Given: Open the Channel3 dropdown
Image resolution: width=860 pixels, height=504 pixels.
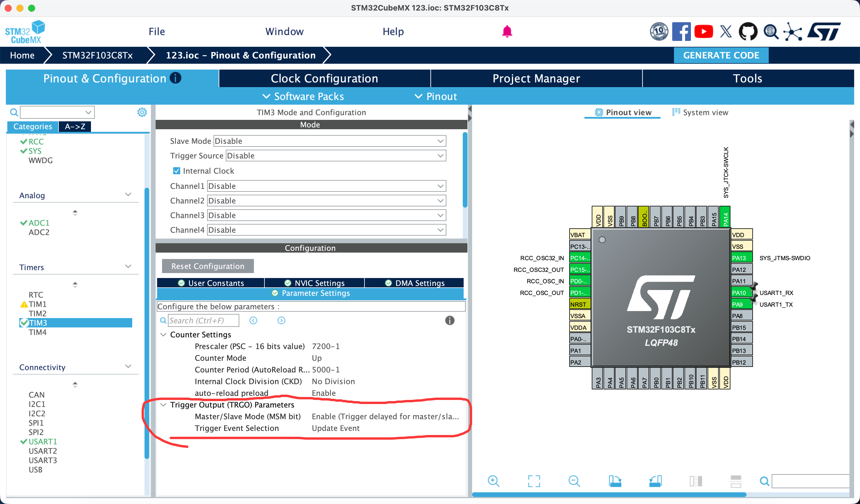Looking at the screenshot, I should coord(326,215).
